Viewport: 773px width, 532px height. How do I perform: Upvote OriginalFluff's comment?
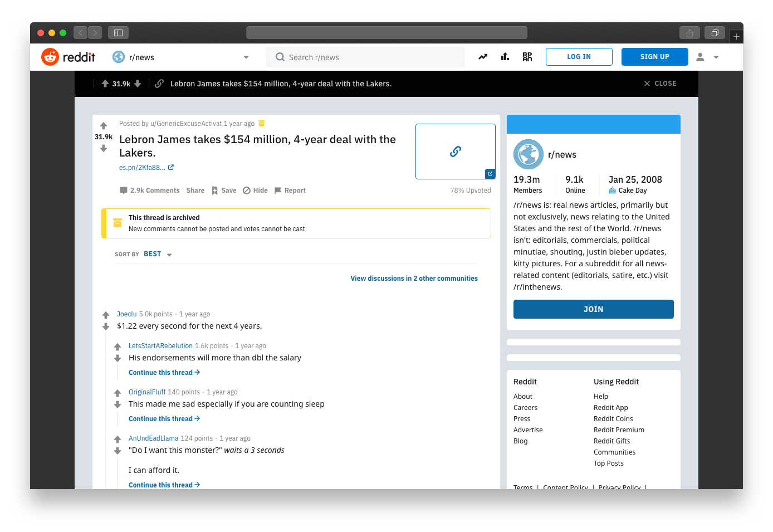coord(118,393)
